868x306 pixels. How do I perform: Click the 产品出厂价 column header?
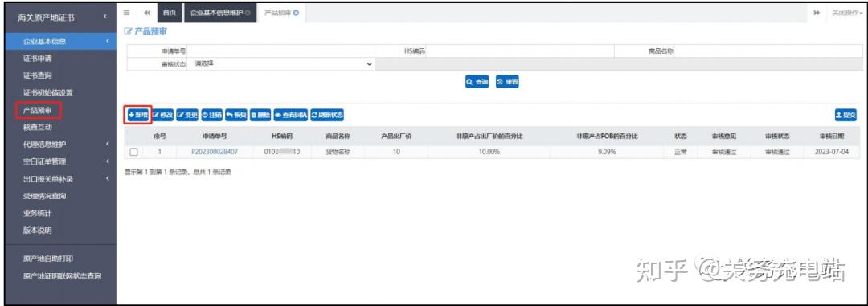396,136
